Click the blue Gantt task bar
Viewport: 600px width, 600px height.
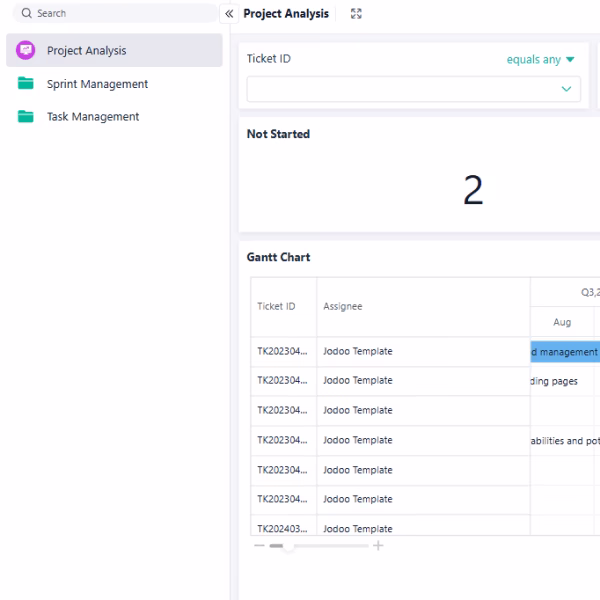click(x=565, y=351)
